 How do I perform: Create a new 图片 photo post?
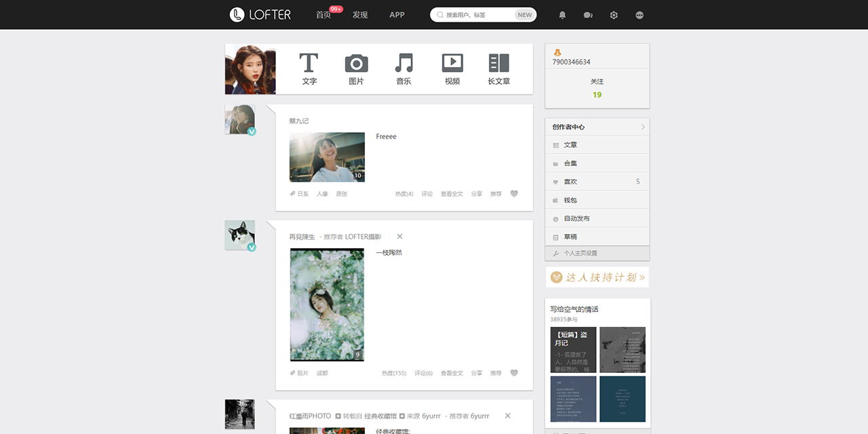point(356,69)
